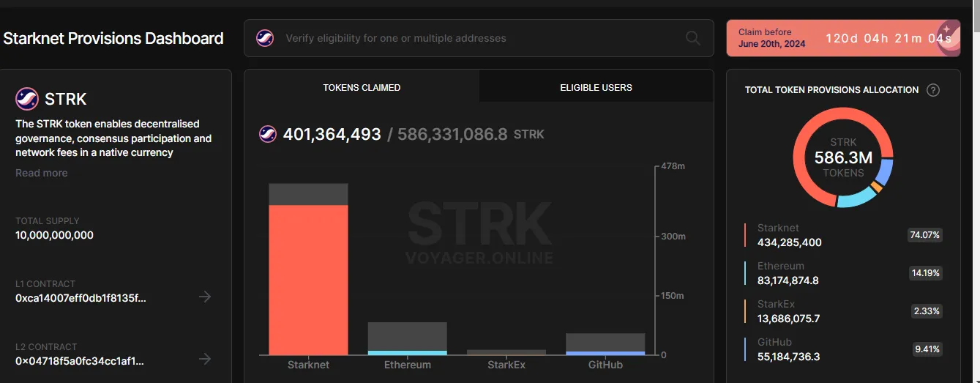Screen dimensions: 980x383
Task: Click the L1 contract address 0xca14007eff0db1f8135f
Action: [x=81, y=298]
